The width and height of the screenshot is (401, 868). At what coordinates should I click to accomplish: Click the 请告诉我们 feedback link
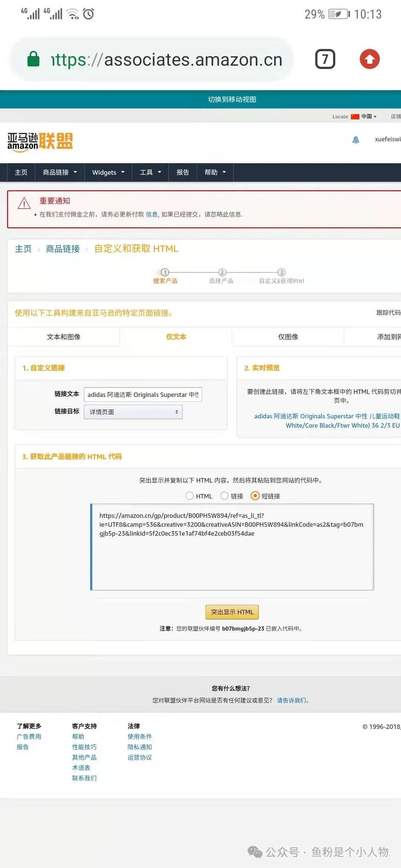(x=293, y=700)
